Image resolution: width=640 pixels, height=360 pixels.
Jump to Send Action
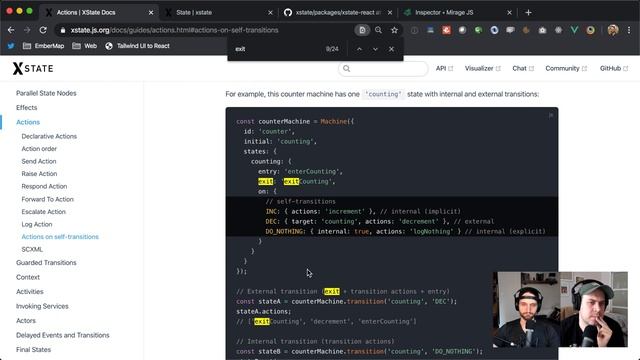(x=39, y=161)
